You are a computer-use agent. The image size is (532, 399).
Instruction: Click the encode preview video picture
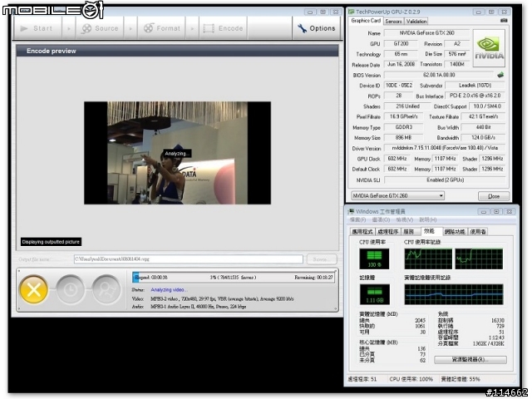tap(177, 153)
